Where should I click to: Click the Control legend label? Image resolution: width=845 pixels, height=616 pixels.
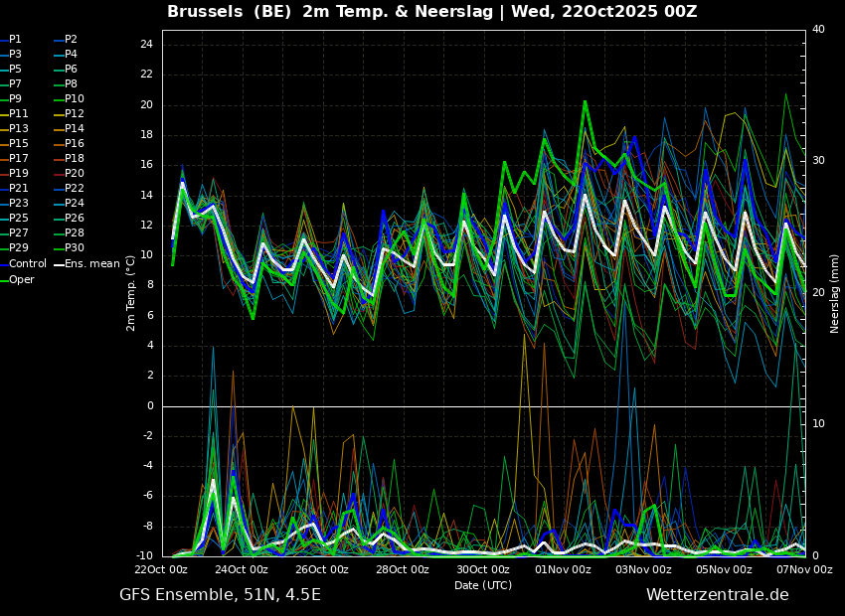coord(28,264)
